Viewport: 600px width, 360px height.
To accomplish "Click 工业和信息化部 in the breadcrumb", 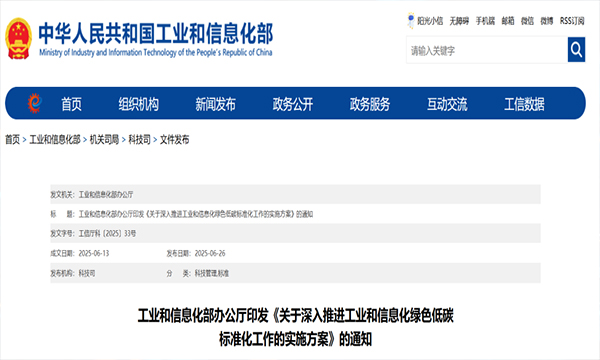I will [x=55, y=140].
